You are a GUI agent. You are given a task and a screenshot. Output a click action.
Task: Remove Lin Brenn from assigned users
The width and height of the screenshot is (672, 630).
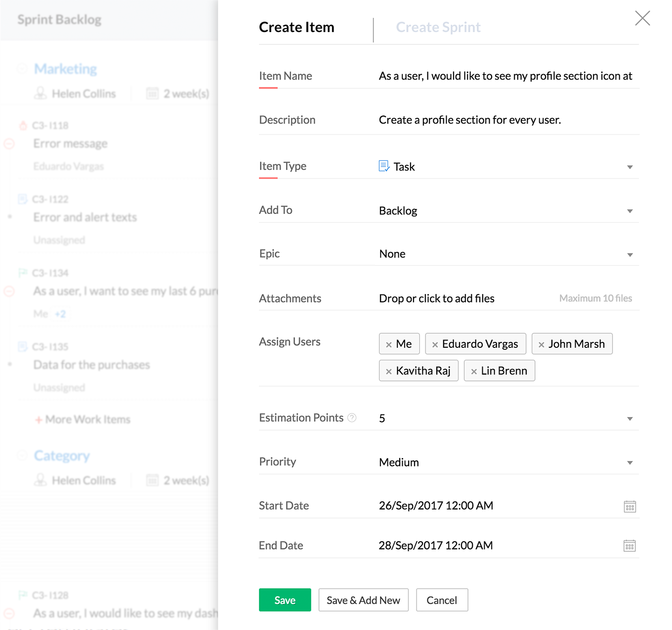474,372
